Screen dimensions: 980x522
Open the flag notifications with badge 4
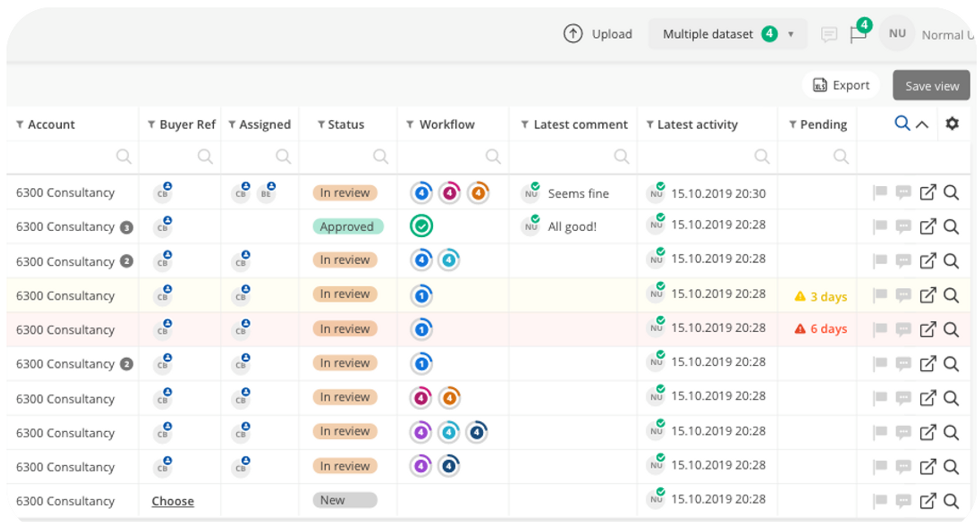858,34
